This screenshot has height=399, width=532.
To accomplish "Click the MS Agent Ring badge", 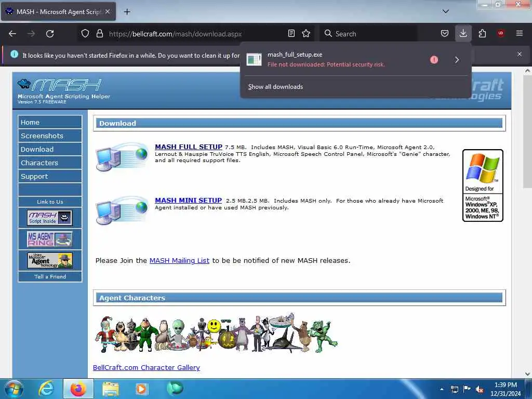I will click(50, 239).
